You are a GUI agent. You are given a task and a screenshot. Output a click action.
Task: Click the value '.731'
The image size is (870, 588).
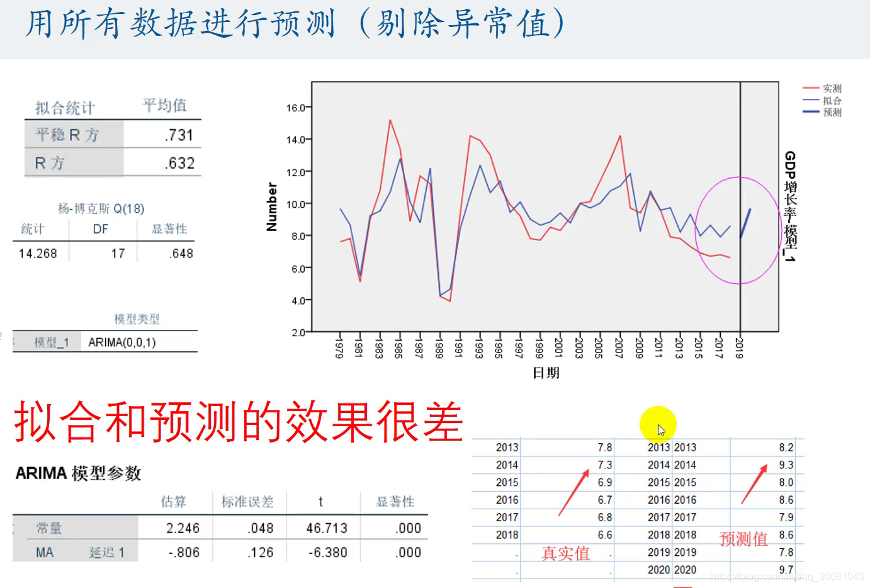point(179,135)
